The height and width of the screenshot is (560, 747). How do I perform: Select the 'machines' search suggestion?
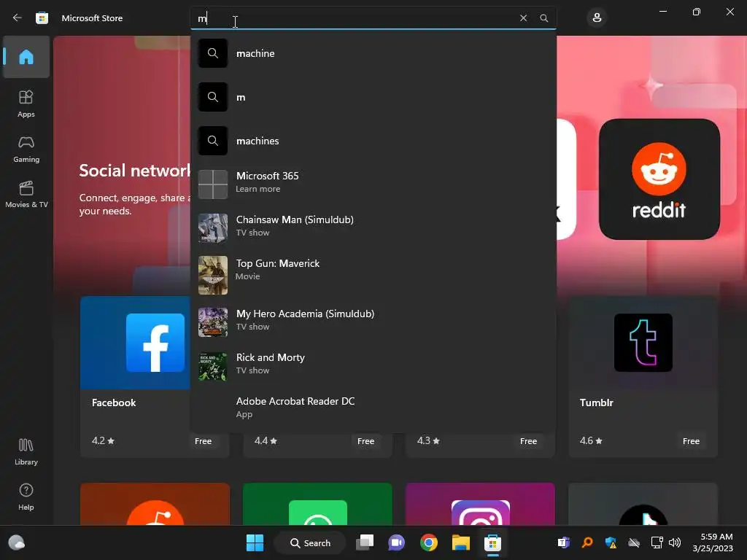click(373, 141)
